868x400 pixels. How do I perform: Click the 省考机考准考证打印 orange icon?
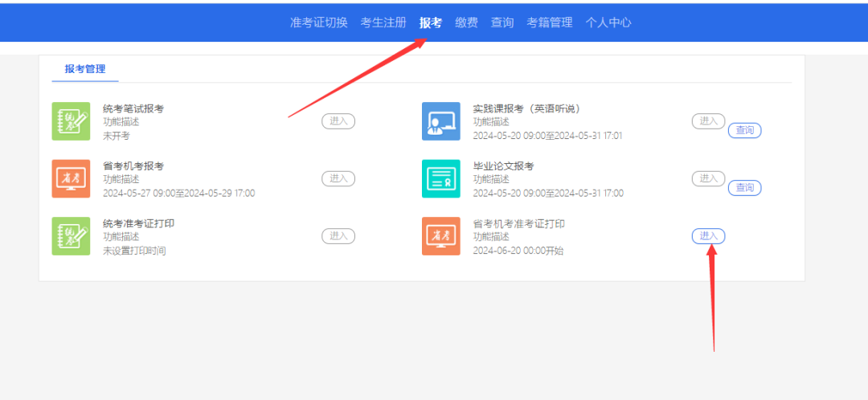coord(441,236)
